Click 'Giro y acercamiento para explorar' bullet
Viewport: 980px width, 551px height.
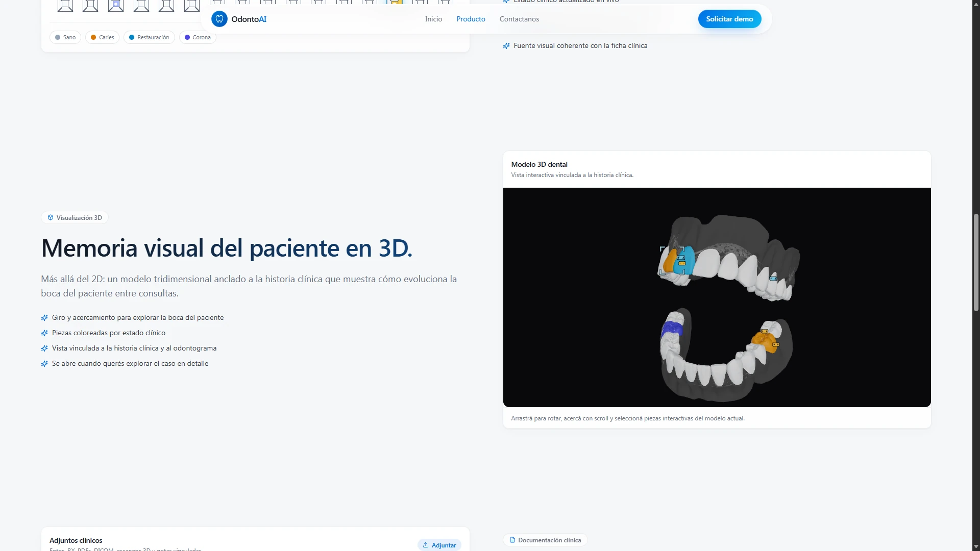[x=138, y=317]
